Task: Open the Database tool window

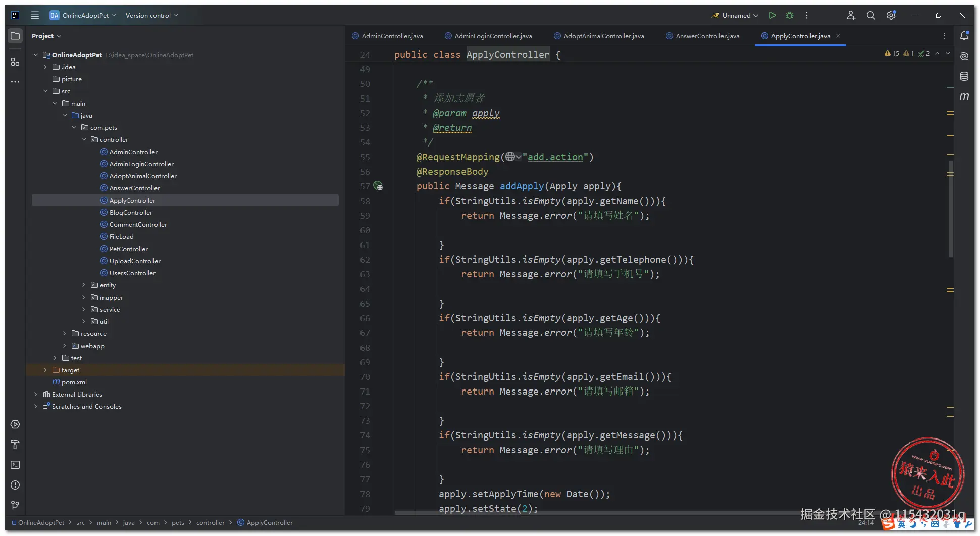Action: tap(964, 76)
